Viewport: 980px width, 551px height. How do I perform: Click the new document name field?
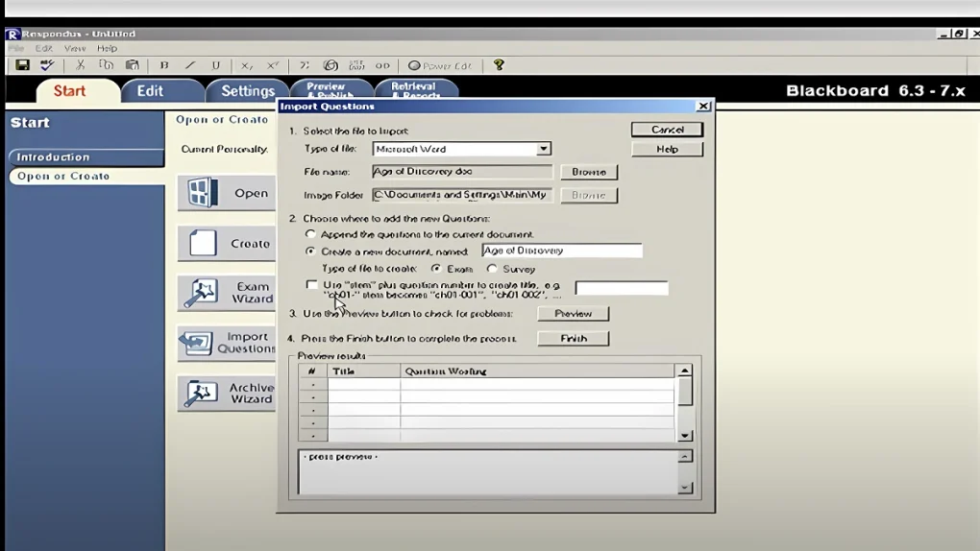(x=561, y=251)
